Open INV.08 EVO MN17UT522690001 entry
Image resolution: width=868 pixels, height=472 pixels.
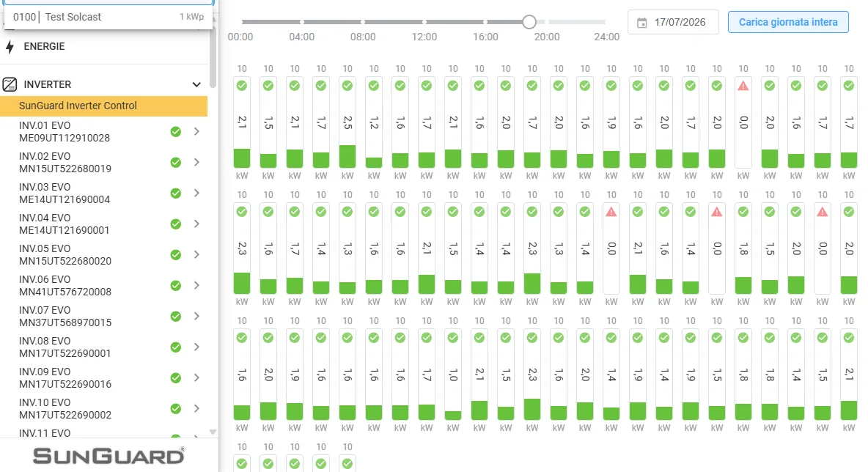(x=103, y=347)
